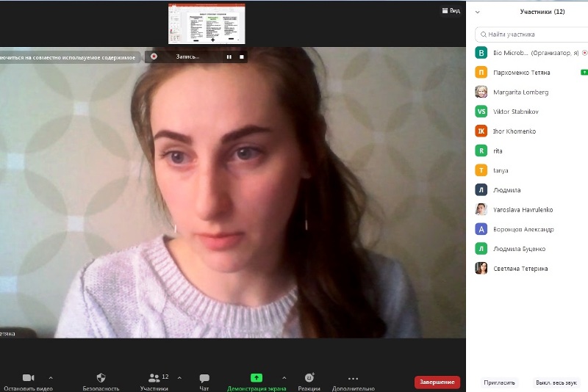
Task: Click switch to shared content banner
Action: click(69, 57)
